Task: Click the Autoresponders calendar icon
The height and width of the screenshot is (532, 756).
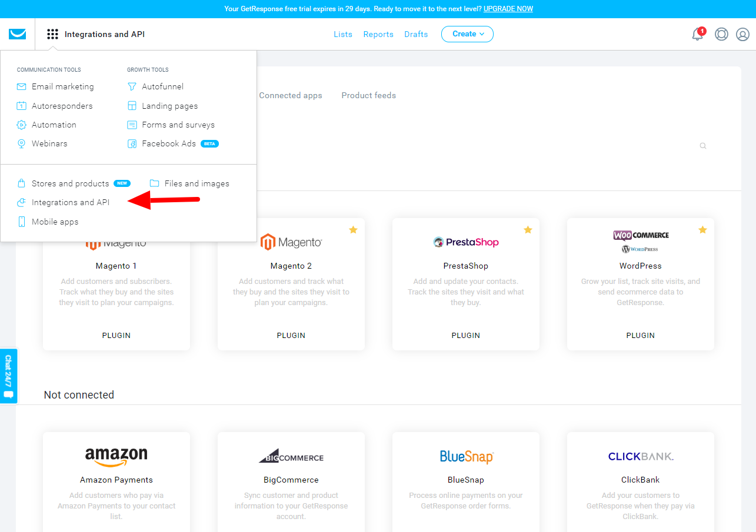Action: click(22, 106)
